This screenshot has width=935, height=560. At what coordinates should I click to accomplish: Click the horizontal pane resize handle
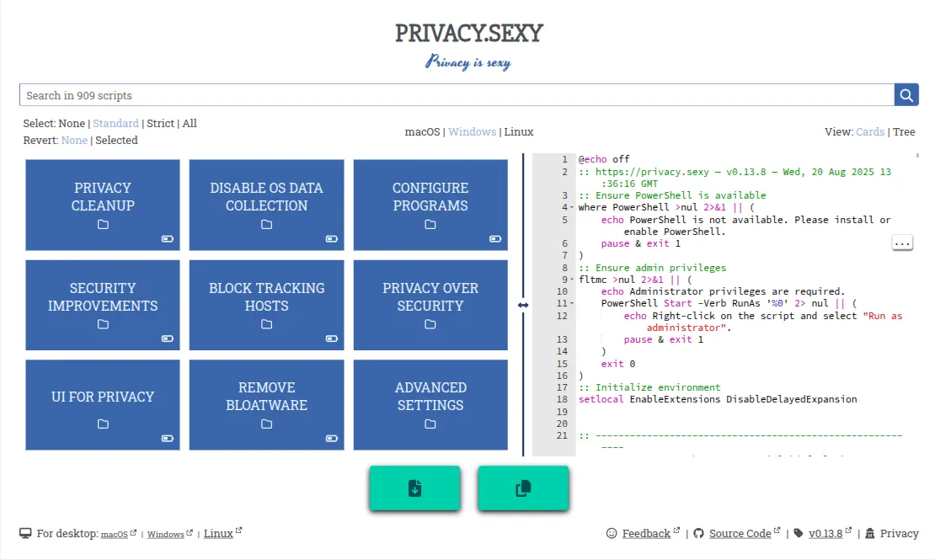pos(523,305)
